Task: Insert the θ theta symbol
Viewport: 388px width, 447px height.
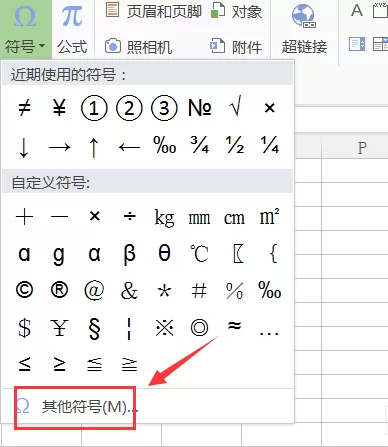Action: (x=164, y=253)
